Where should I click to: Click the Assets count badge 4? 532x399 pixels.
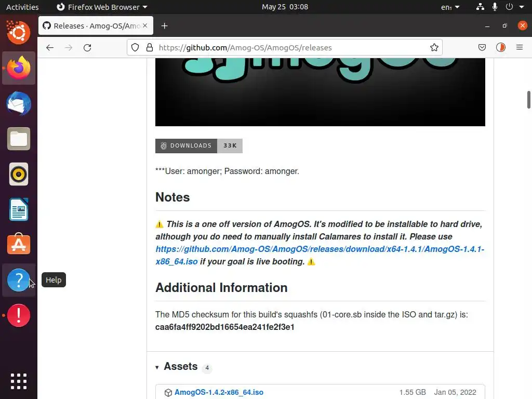click(x=207, y=368)
